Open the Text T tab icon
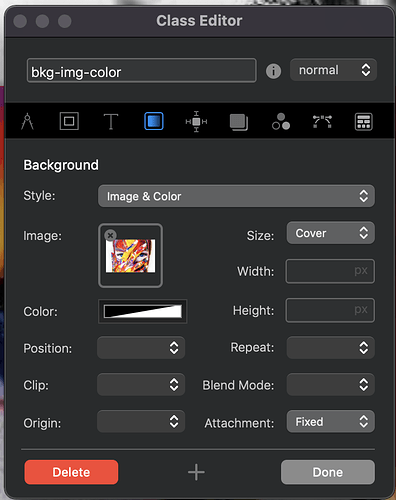396x500 pixels. [111, 121]
